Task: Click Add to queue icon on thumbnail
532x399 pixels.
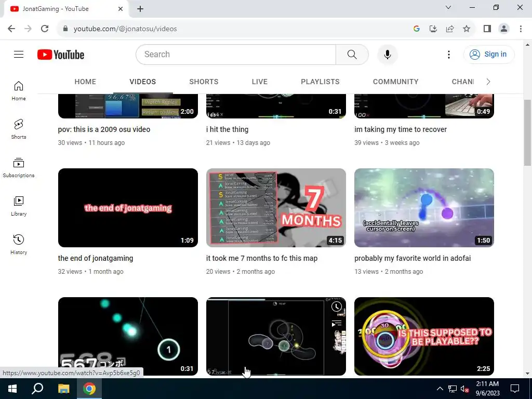Action: [336, 324]
